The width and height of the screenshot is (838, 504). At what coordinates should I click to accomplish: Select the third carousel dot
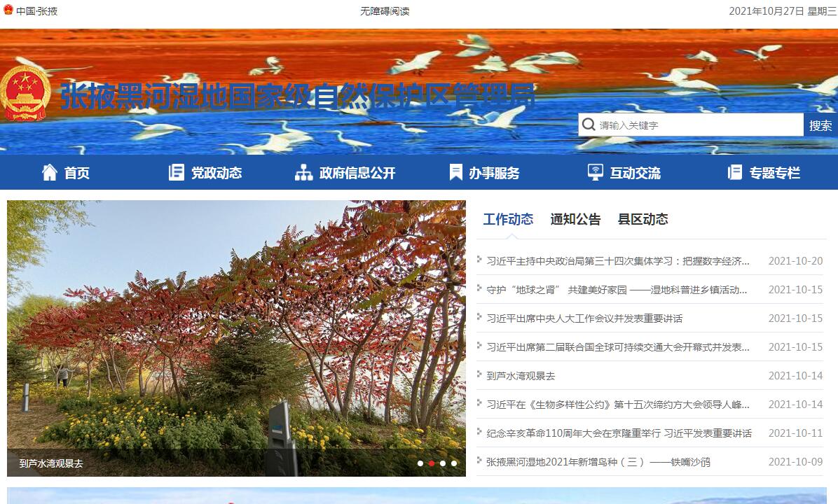coord(443,463)
